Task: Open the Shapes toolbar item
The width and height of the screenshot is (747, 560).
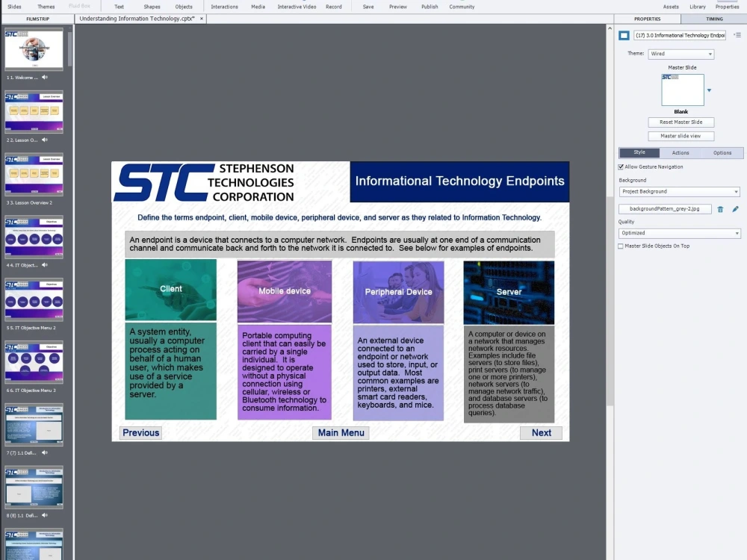Action: click(x=152, y=7)
